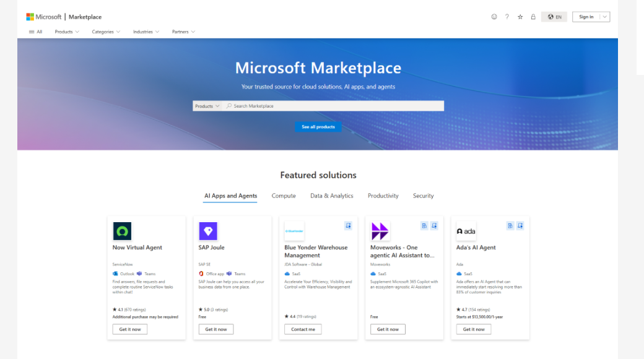The image size is (644, 359).
Task: Click the See all products button
Action: pos(318,127)
